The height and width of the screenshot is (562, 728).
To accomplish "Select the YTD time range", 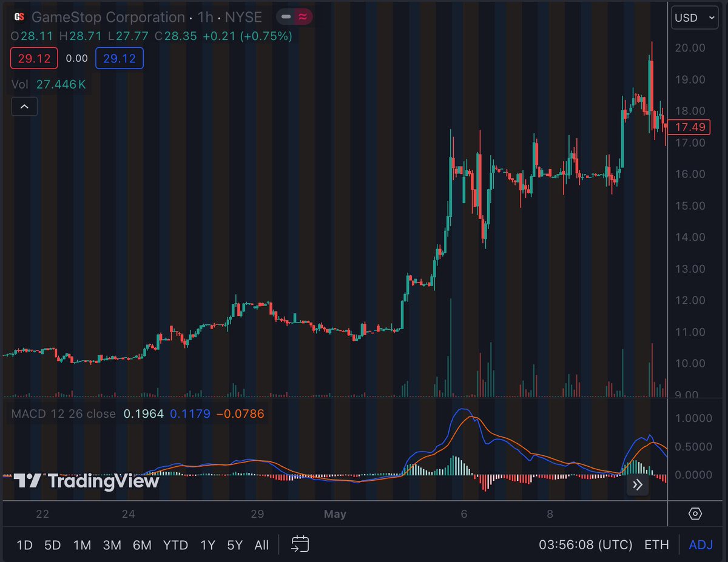I will tap(175, 545).
